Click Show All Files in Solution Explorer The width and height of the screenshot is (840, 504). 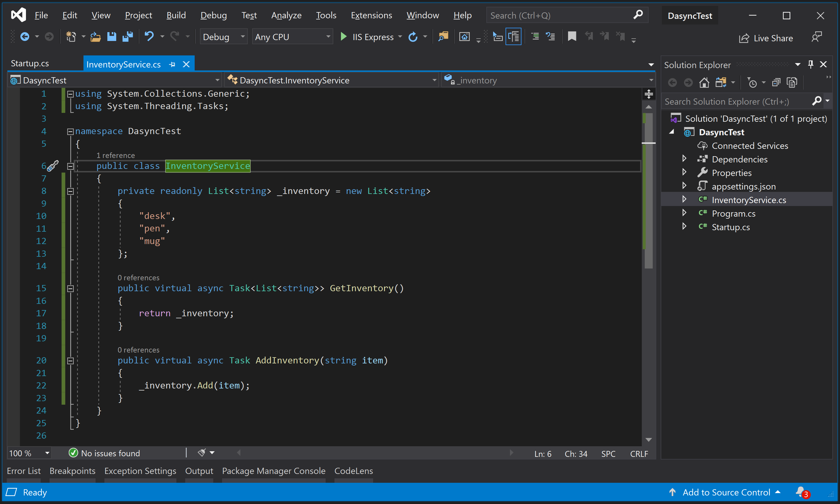pyautogui.click(x=792, y=83)
